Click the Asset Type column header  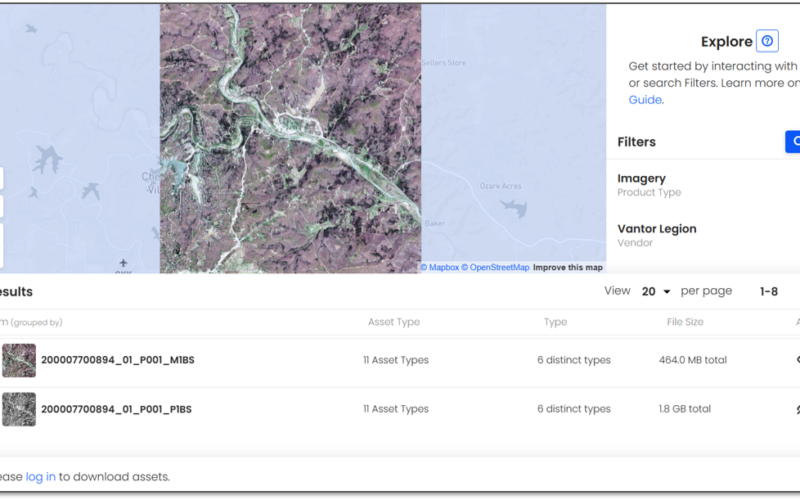[x=394, y=322]
